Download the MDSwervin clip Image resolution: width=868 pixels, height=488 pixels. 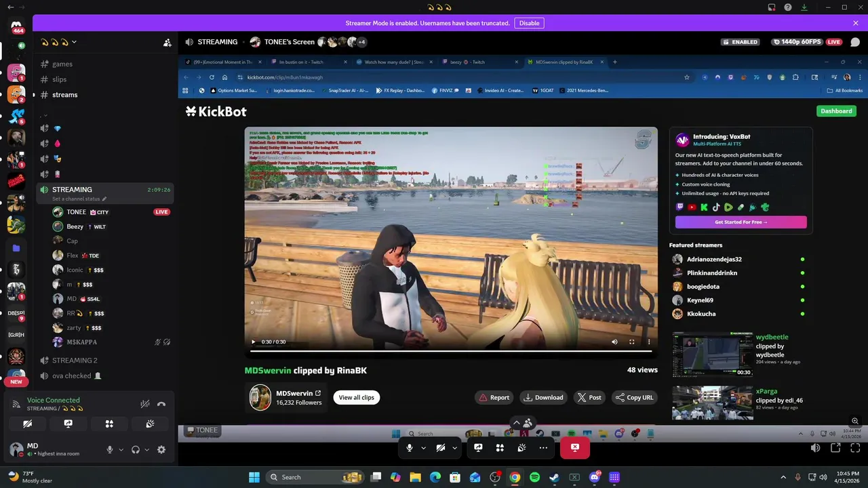coord(543,397)
